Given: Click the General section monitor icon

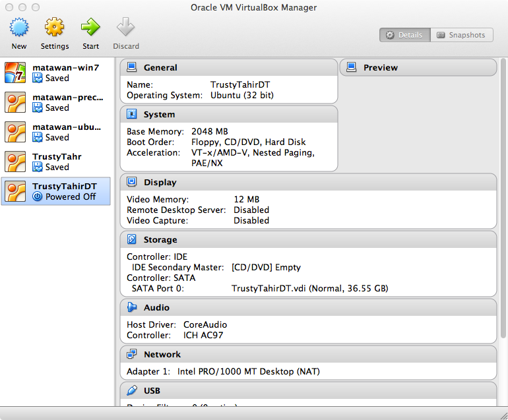Looking at the screenshot, I should pyautogui.click(x=131, y=67).
